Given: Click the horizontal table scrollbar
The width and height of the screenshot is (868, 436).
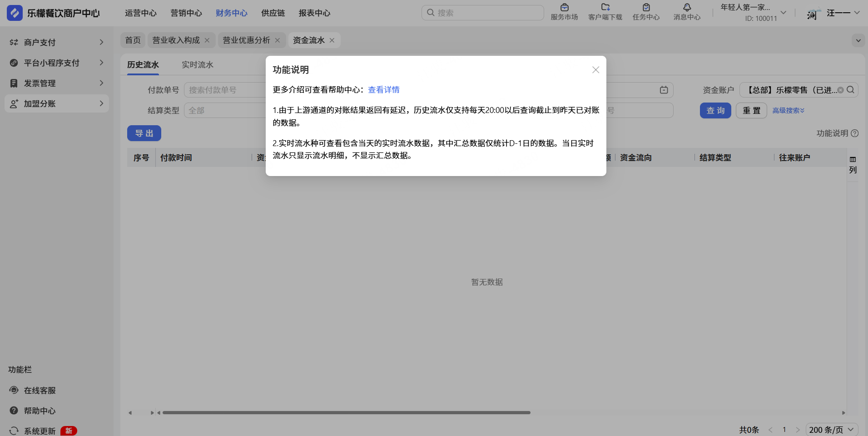Looking at the screenshot, I should tap(347, 413).
